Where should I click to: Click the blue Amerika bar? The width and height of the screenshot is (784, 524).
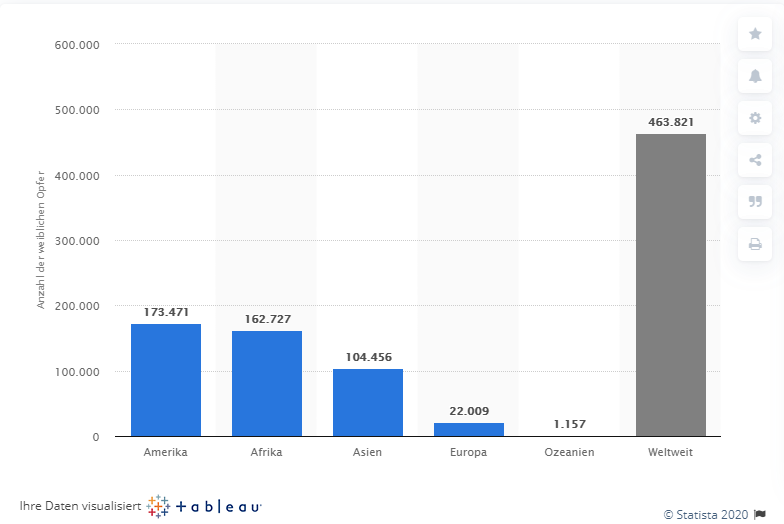166,380
